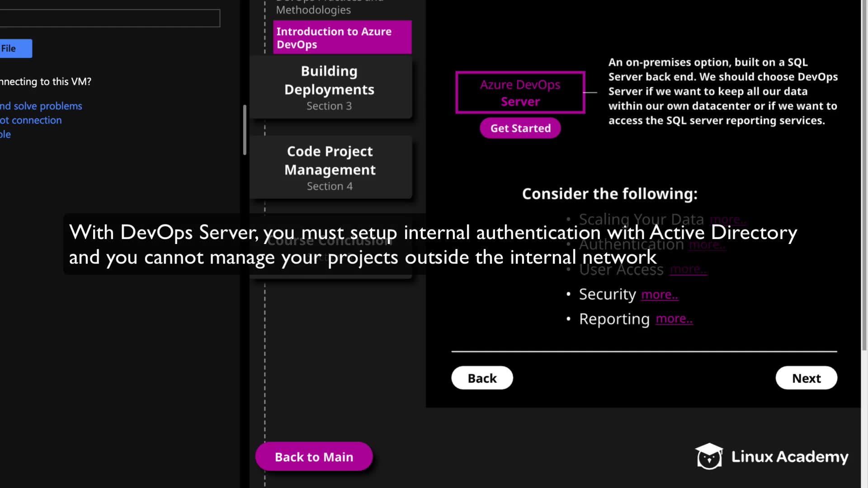Click Back to Main button
Image resolution: width=868 pixels, height=488 pixels.
pos(314,457)
